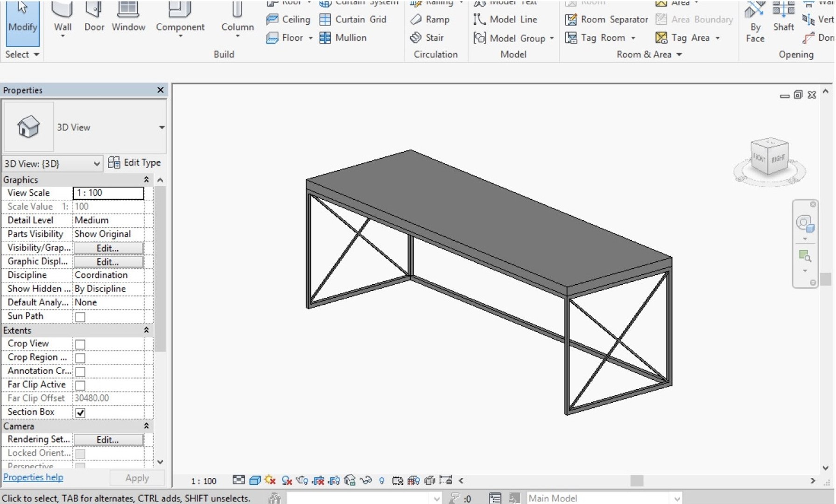Click Detail Level icon in view bar
836x504 pixels.
(239, 480)
